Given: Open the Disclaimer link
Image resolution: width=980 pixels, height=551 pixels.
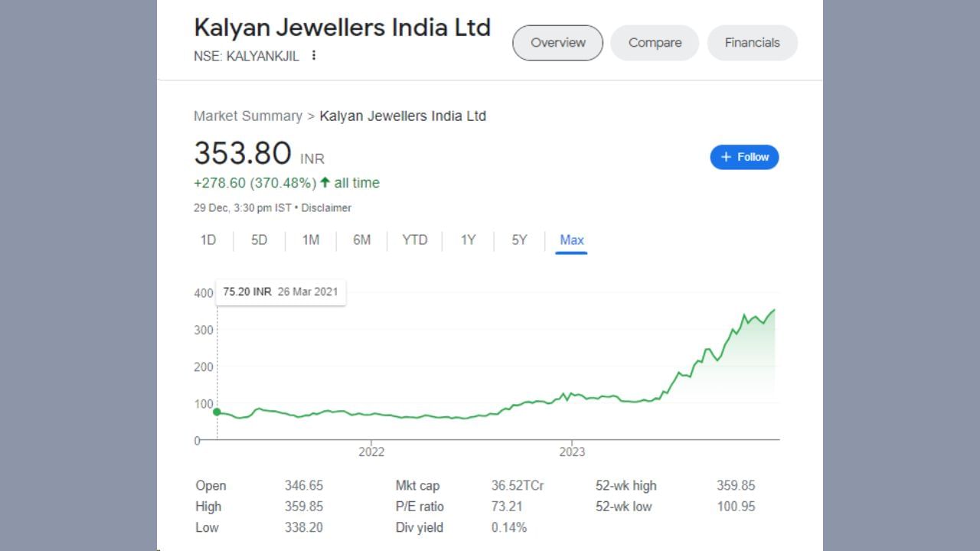Looking at the screenshot, I should (326, 208).
